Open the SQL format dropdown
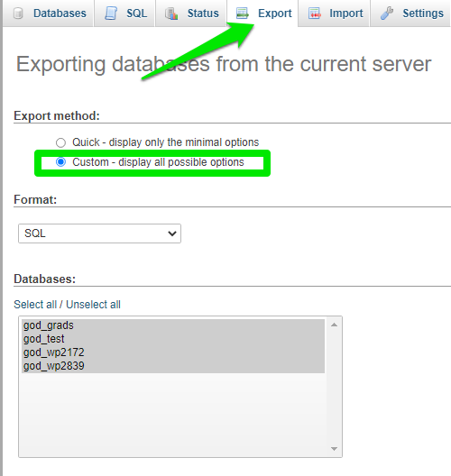The height and width of the screenshot is (476, 451). (99, 233)
